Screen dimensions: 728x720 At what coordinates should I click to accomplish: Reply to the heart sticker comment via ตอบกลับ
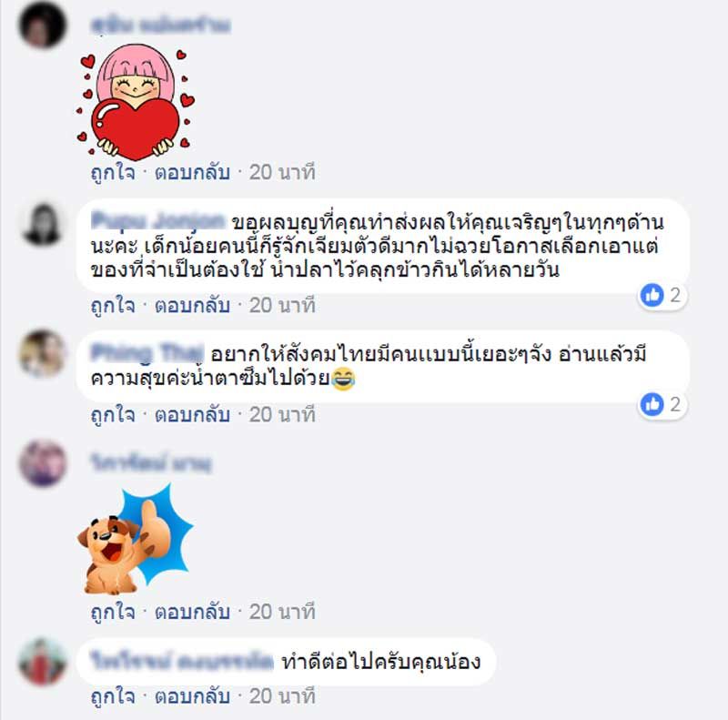coord(192,172)
